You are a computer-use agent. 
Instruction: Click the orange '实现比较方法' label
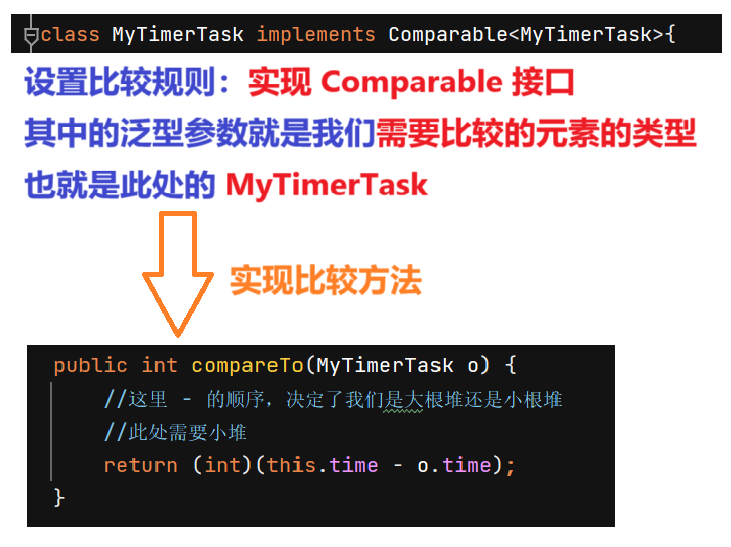pos(326,280)
